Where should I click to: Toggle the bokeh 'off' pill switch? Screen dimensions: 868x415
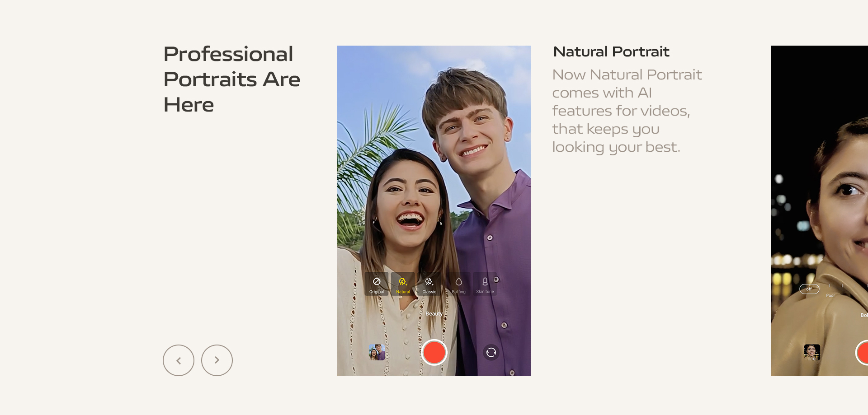pyautogui.click(x=809, y=289)
